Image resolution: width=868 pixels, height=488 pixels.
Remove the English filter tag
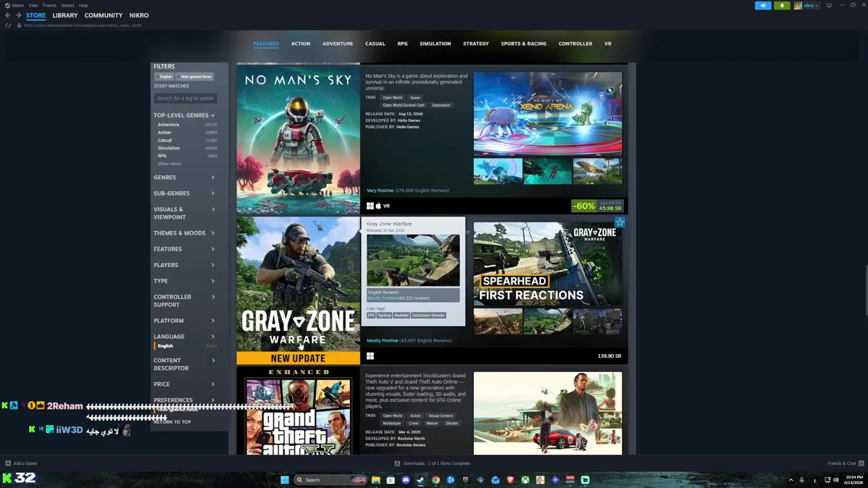(164, 77)
